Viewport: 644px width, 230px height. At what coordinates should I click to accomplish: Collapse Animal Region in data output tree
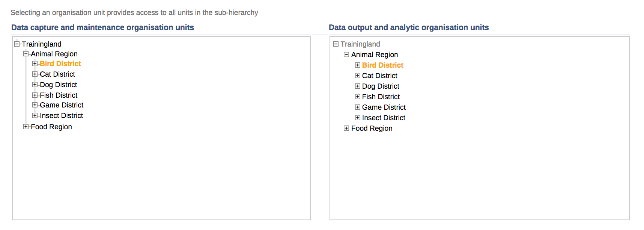pyautogui.click(x=346, y=54)
